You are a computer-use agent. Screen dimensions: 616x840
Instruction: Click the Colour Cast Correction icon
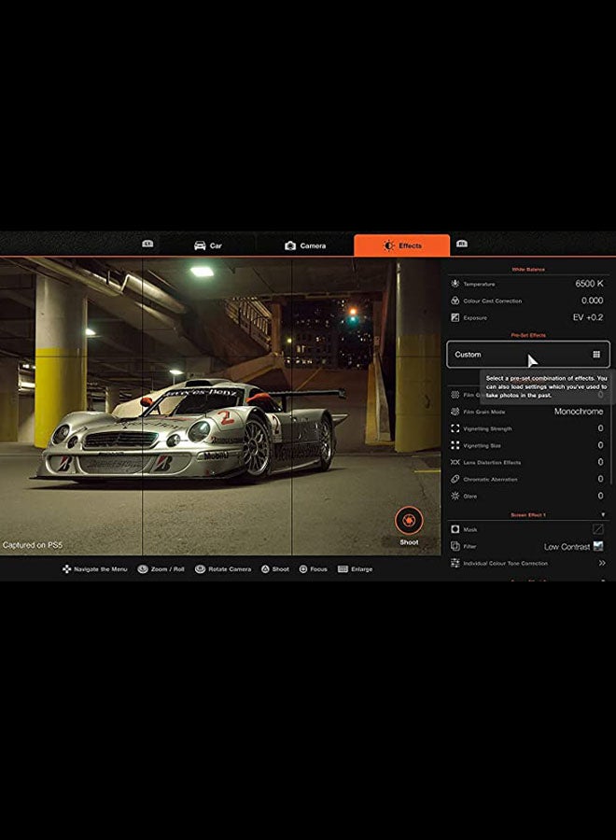click(455, 301)
